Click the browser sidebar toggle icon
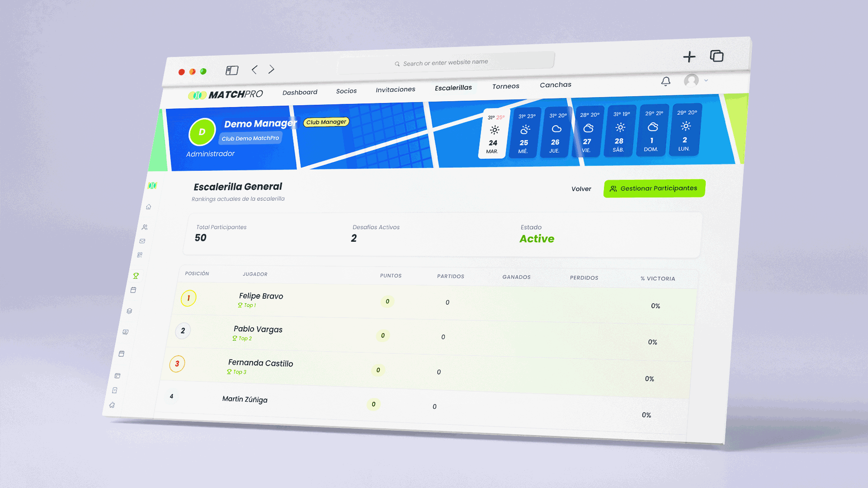The width and height of the screenshot is (868, 488). pyautogui.click(x=232, y=70)
